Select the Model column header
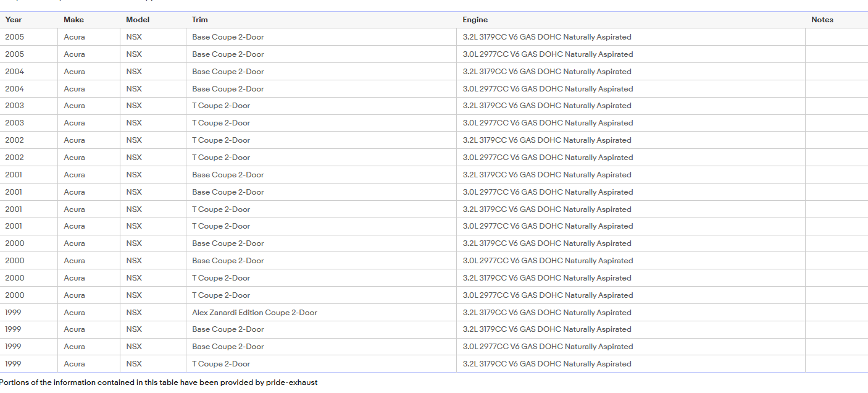868x393 pixels. pyautogui.click(x=138, y=20)
